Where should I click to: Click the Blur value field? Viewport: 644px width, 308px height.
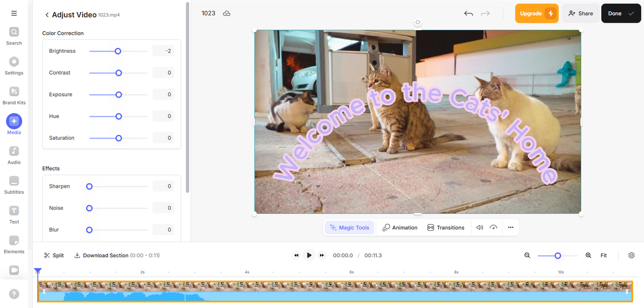[164, 229]
